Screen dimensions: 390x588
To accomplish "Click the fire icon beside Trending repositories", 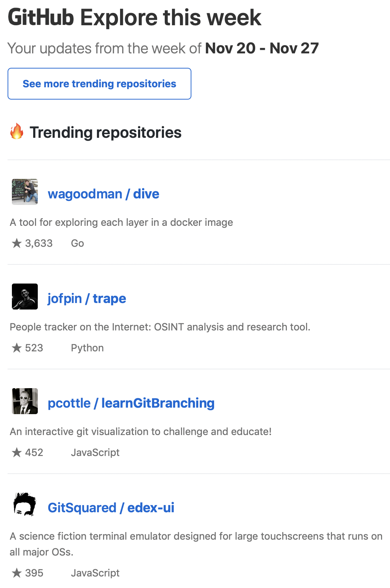I will coord(17,132).
